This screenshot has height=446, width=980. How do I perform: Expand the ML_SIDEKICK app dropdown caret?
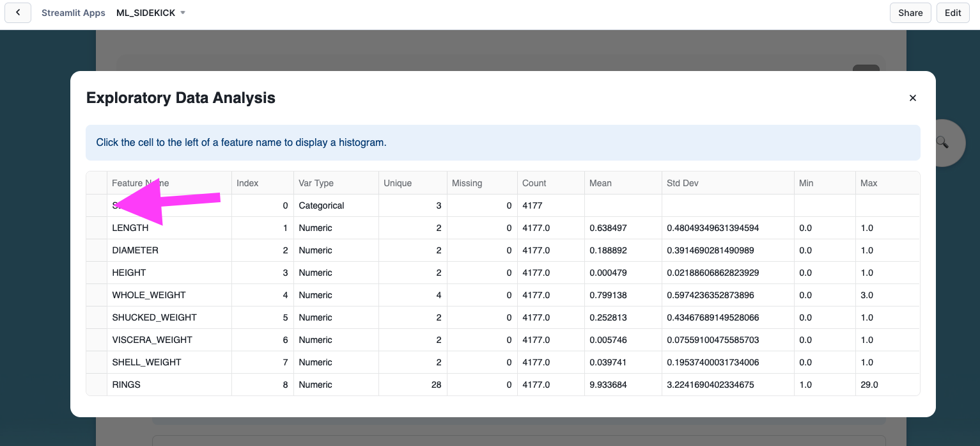pos(183,13)
